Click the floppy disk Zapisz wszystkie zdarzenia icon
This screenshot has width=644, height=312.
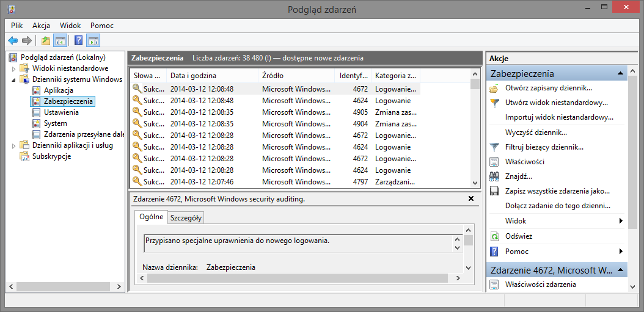(494, 191)
